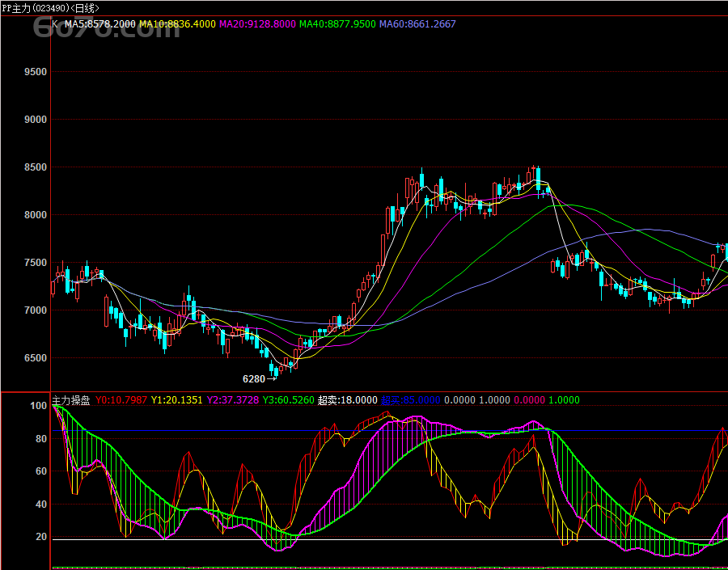This screenshot has width=728, height=570.
Task: Click the 超卖:18.0000 oversold parameter
Action: tap(347, 399)
